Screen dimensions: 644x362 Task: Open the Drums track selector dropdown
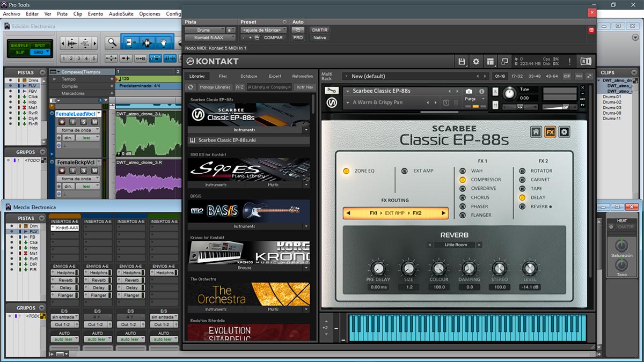click(204, 30)
